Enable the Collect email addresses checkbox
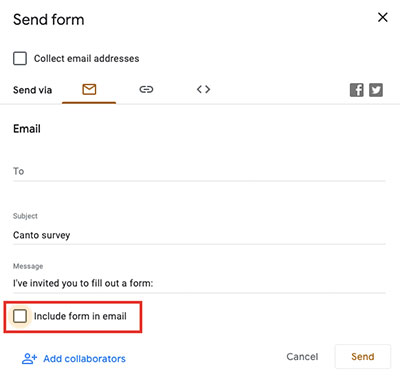400x382 pixels. (20, 58)
